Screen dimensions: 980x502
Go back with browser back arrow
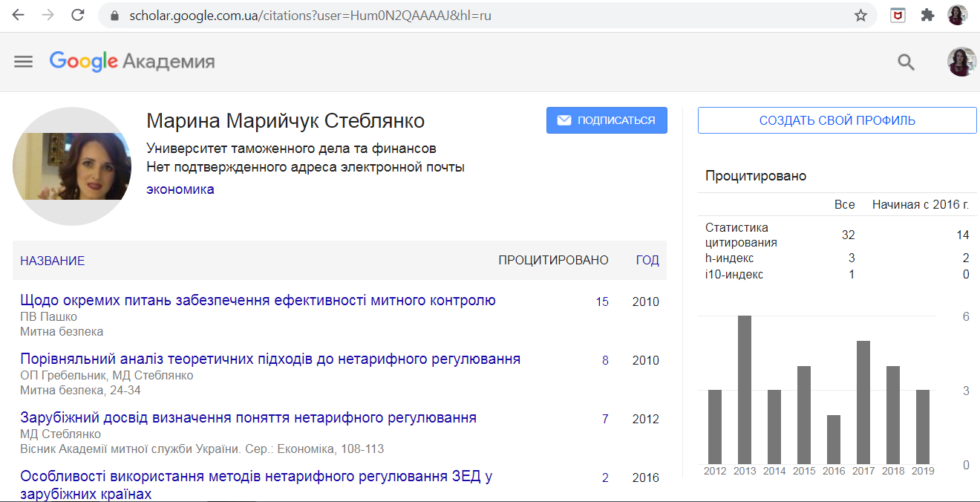[x=19, y=15]
